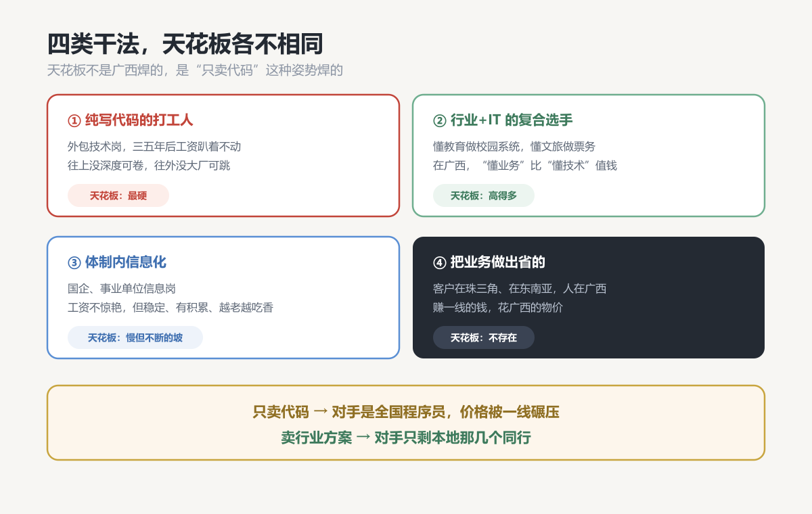Click the 天花板:慢但不断的坡 pill badge
The image size is (812, 514).
[135, 337]
